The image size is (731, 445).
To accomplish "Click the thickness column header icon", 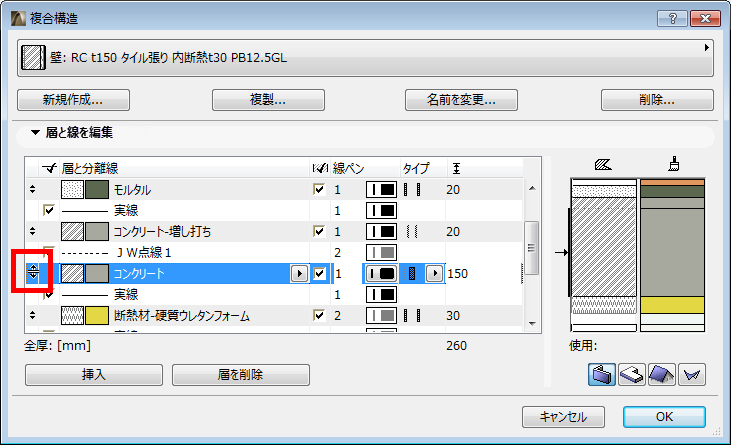I will pos(456,168).
